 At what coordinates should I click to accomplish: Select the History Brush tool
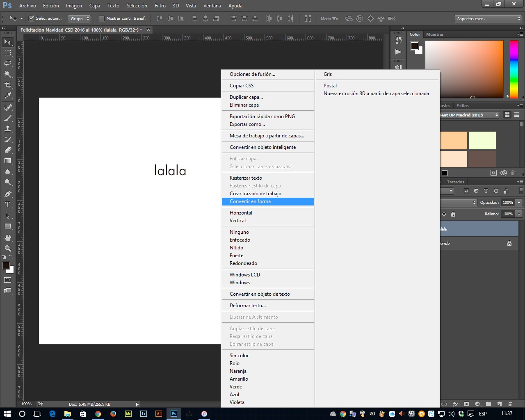tap(8, 139)
